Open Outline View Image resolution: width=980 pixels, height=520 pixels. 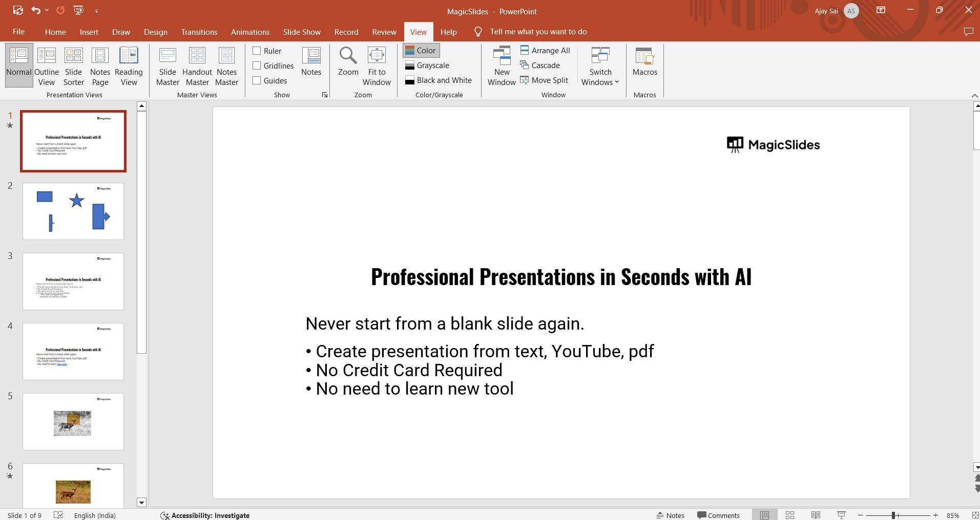click(x=47, y=66)
